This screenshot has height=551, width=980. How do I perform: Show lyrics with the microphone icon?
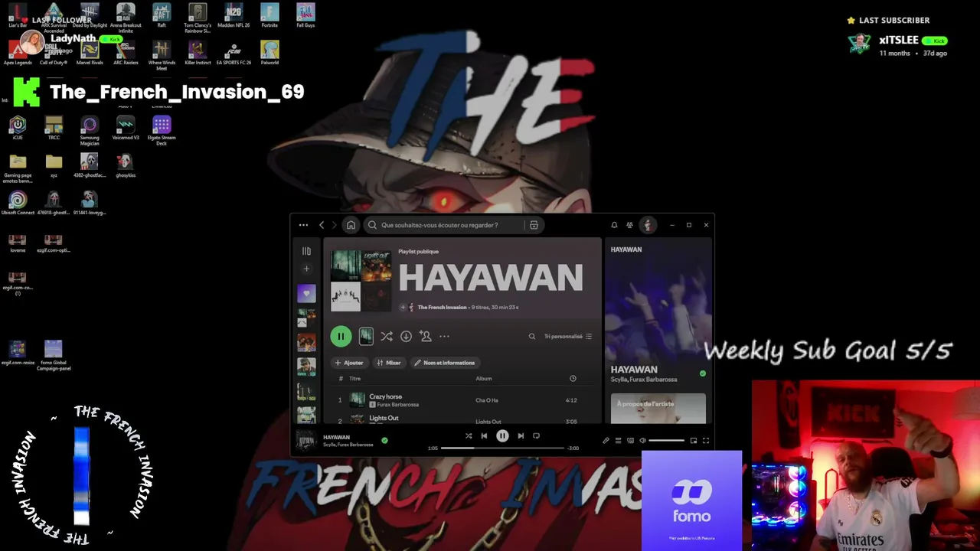(x=606, y=441)
